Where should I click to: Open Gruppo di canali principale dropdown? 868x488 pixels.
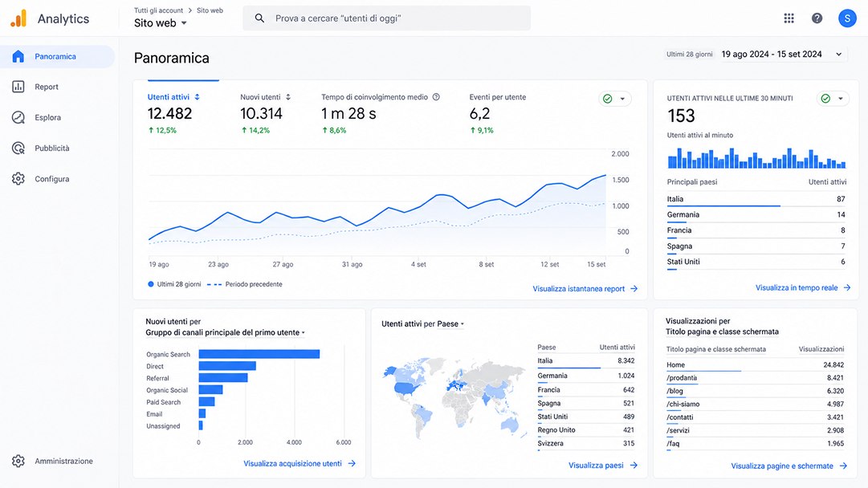click(x=226, y=332)
